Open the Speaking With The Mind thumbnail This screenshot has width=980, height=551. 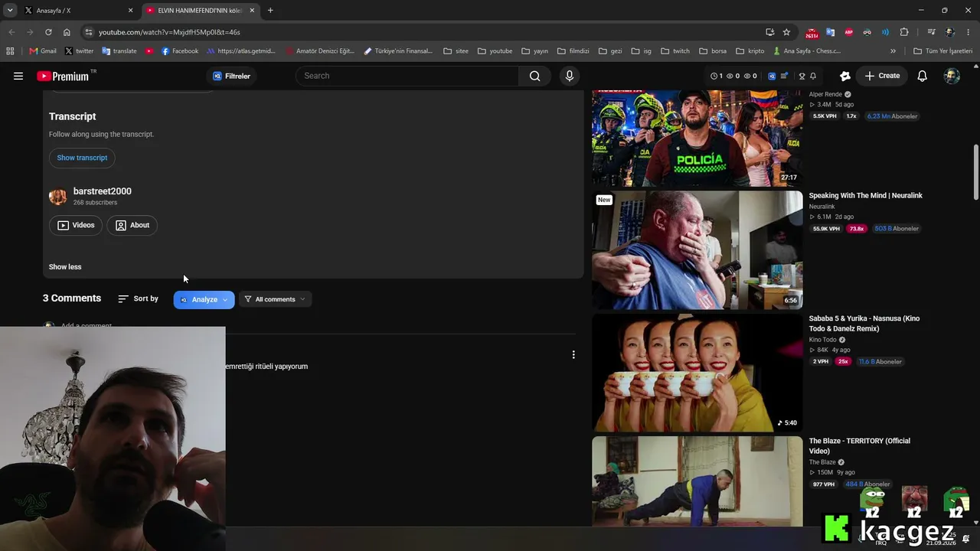tap(697, 249)
